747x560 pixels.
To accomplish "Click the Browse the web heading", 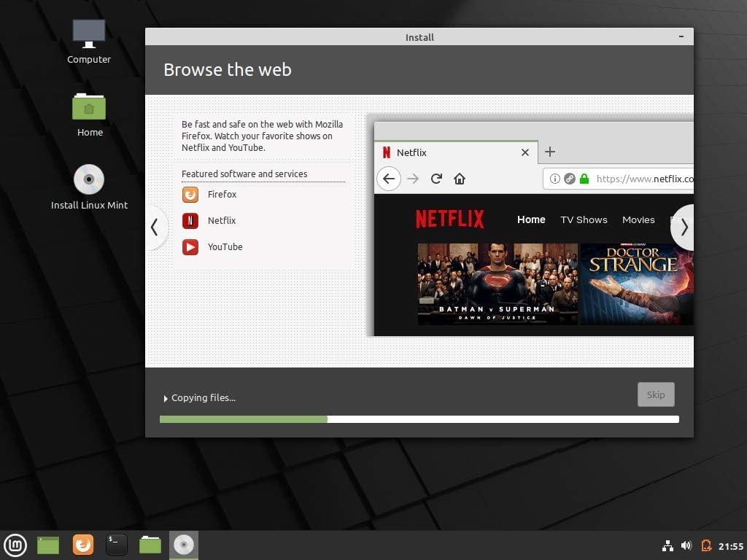I will click(x=228, y=69).
